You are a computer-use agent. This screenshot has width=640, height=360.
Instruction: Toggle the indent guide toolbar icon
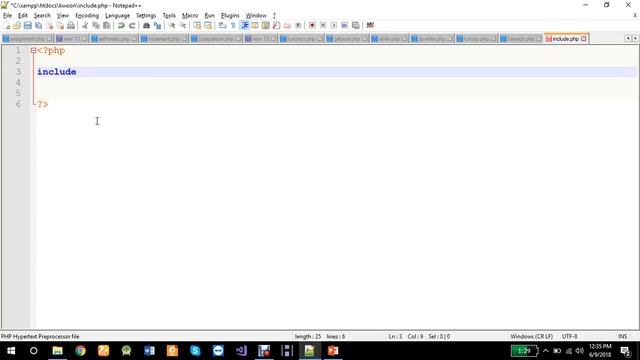point(244,25)
